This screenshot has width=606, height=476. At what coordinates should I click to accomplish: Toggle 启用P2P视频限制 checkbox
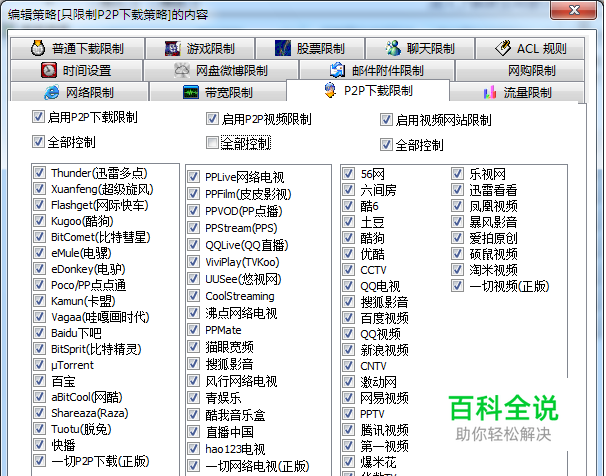tap(212, 119)
